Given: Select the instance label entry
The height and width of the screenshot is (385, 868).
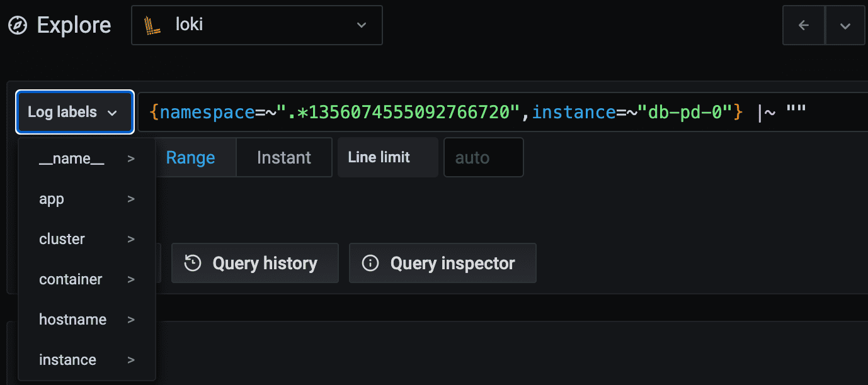Looking at the screenshot, I should click(87, 360).
